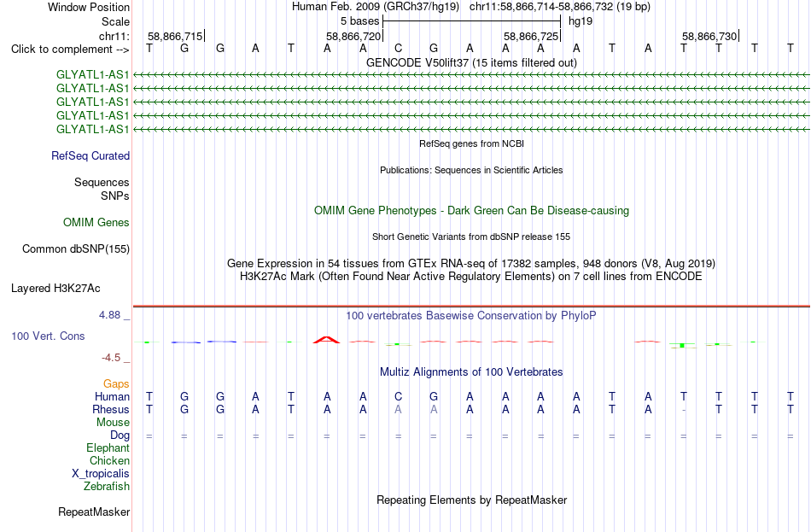Click the Mouse species row label
The width and height of the screenshot is (811, 532).
point(114,423)
